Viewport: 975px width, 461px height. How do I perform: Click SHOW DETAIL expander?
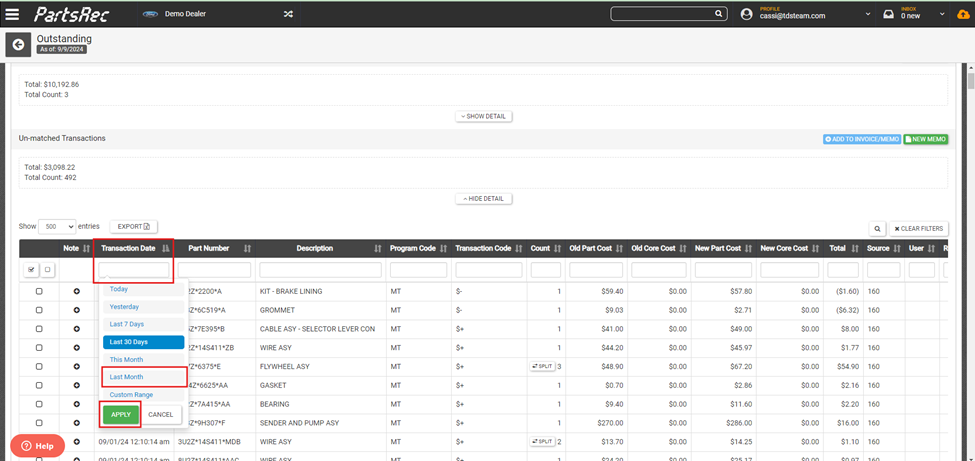pos(484,116)
